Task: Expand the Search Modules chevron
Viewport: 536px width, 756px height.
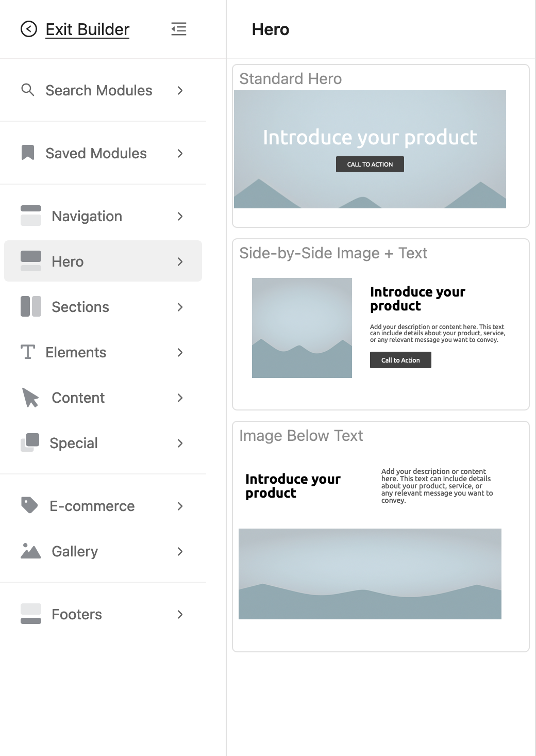Action: pyautogui.click(x=180, y=90)
